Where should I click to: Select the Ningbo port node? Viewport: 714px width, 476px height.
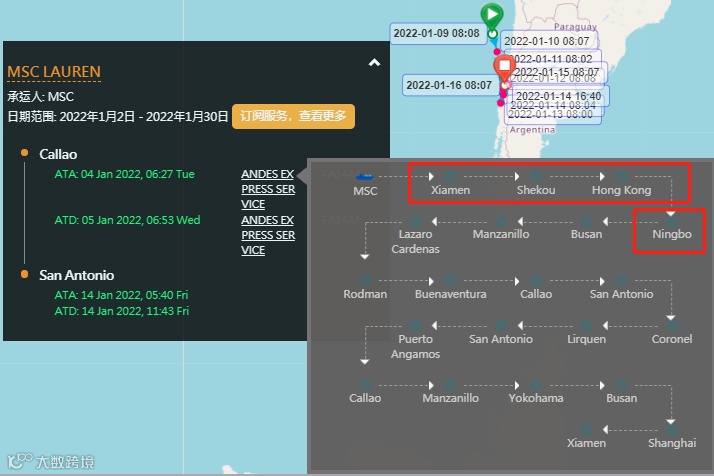672,222
